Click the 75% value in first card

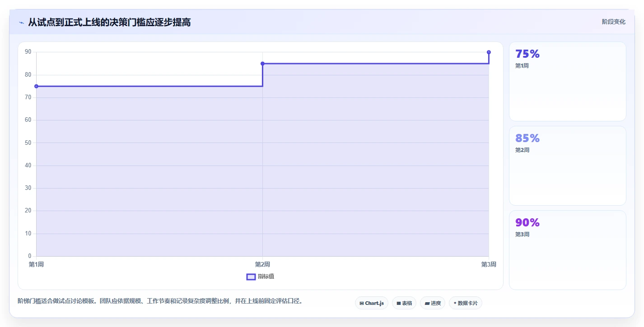(x=527, y=54)
